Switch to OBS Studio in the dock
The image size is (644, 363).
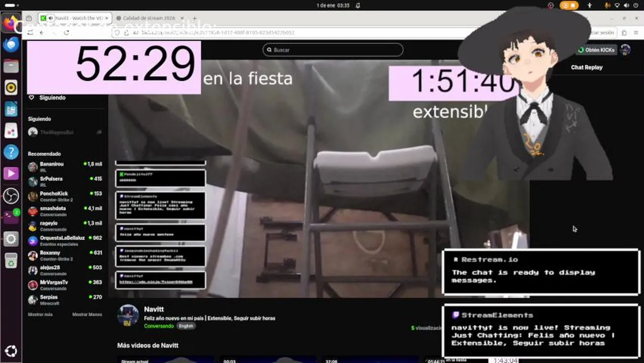11,196
